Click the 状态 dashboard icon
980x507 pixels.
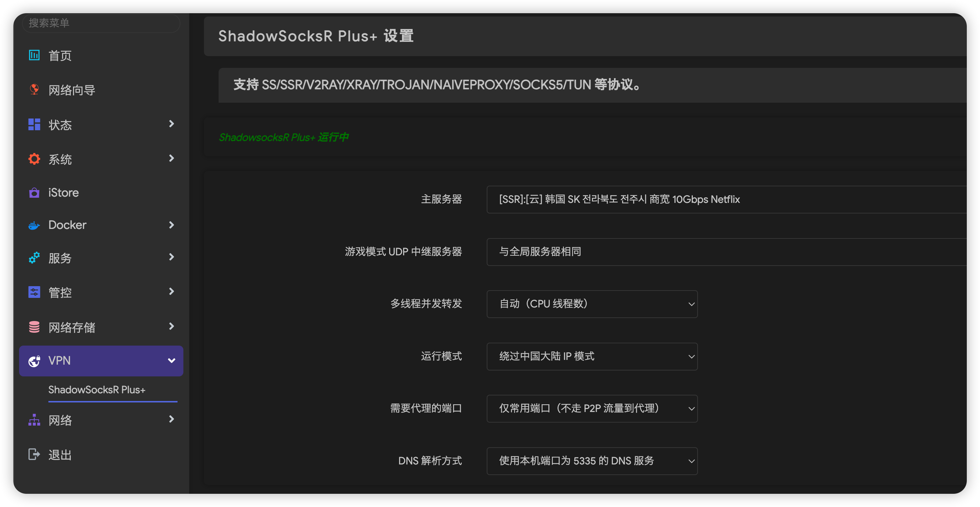click(34, 124)
